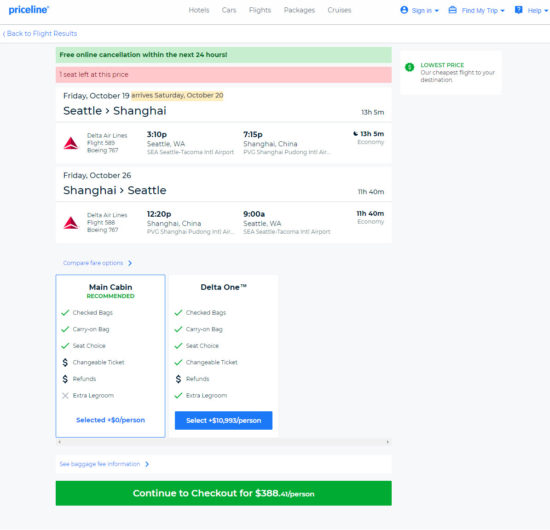
Task: Expand the Help dropdown menu
Action: click(531, 10)
